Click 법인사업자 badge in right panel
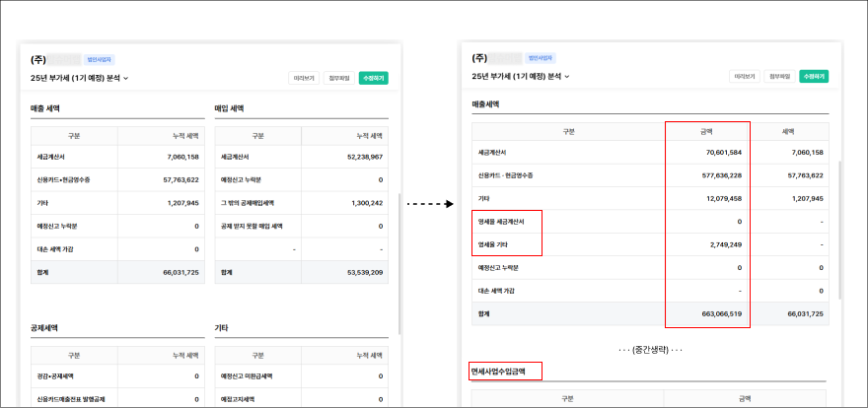The image size is (868, 408). tap(541, 58)
